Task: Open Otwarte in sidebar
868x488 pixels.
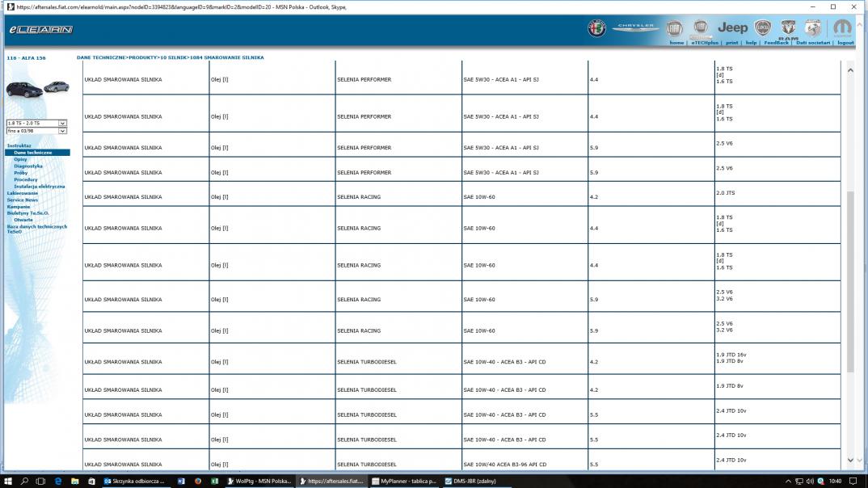Action: [x=23, y=220]
